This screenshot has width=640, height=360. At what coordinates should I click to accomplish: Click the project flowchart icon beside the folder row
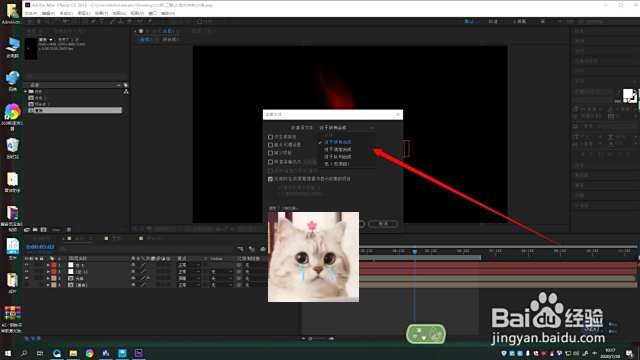pos(126,91)
